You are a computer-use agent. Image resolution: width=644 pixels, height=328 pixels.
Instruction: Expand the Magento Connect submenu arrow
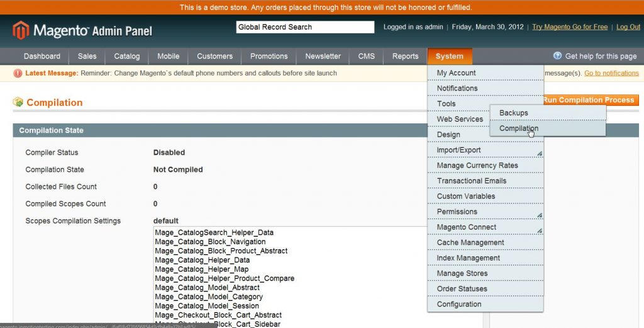pyautogui.click(x=539, y=230)
